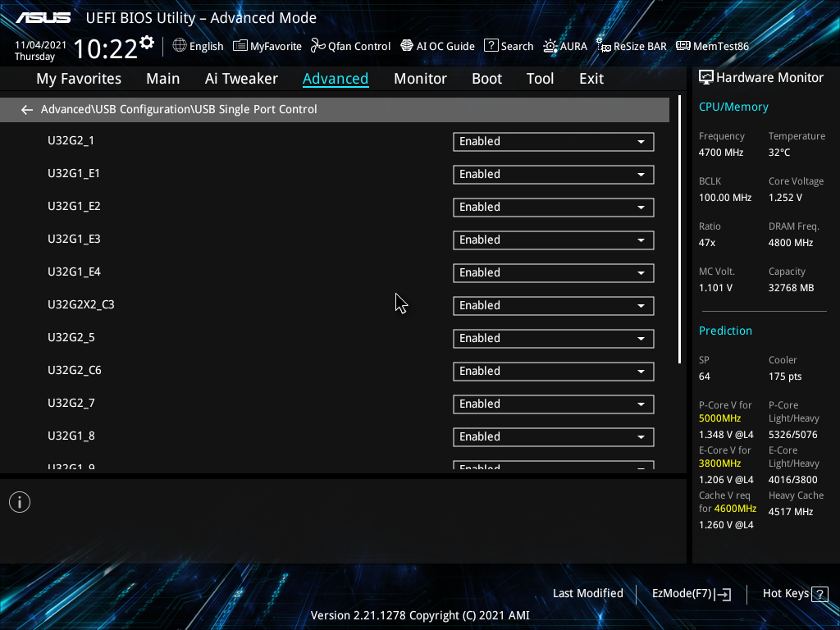
Task: Open the AURA lighting icon
Action: [x=550, y=46]
